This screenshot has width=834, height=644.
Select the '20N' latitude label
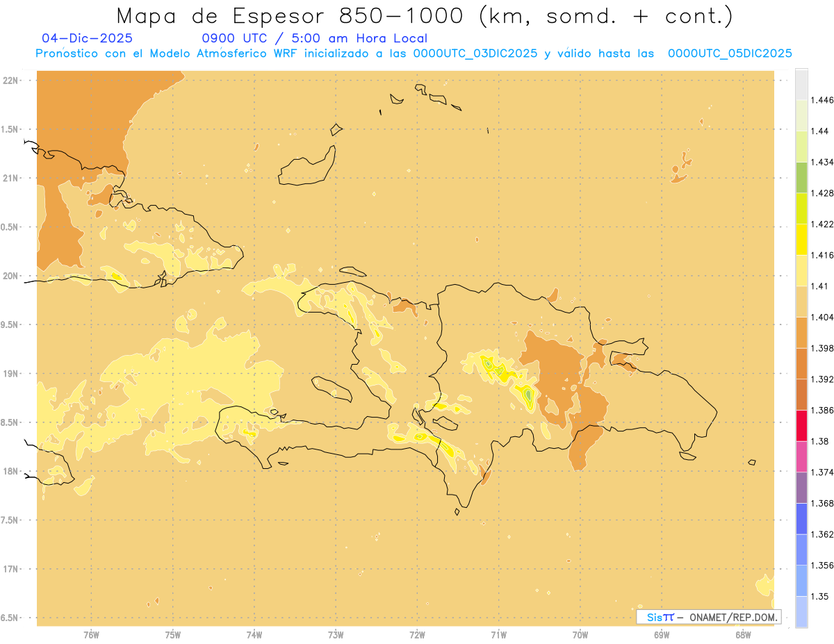point(10,276)
